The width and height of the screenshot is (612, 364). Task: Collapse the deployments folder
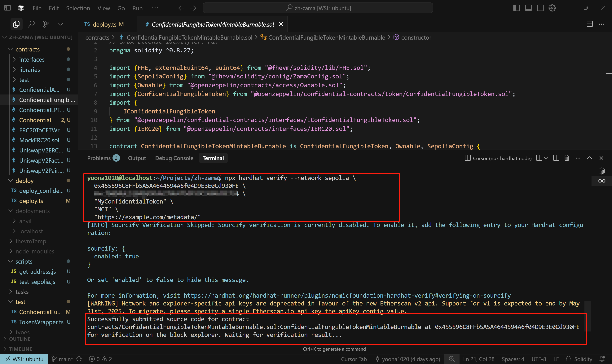click(39, 211)
